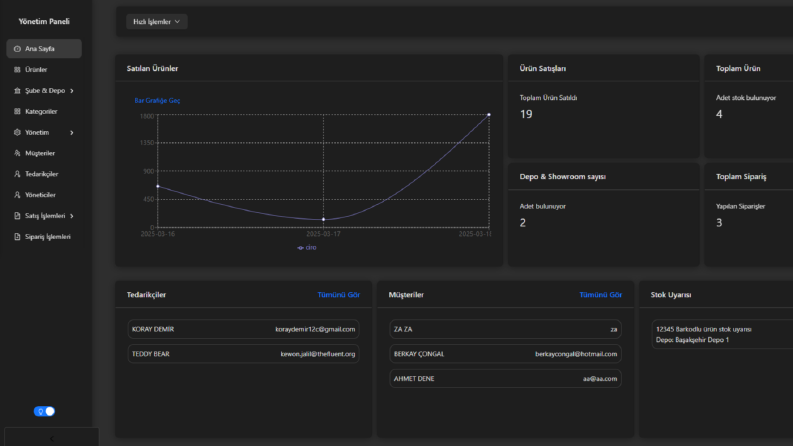793x446 pixels.
Task: Open Tedarikçiler menu item
Action: click(44, 174)
